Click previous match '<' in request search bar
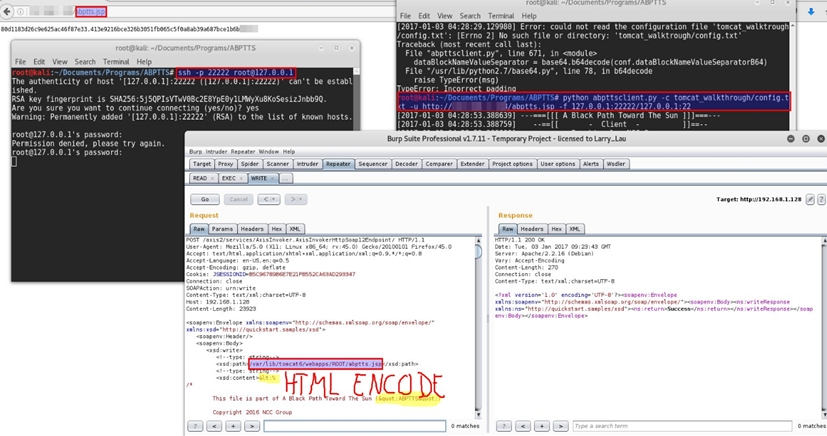The height and width of the screenshot is (436, 827). (x=213, y=426)
